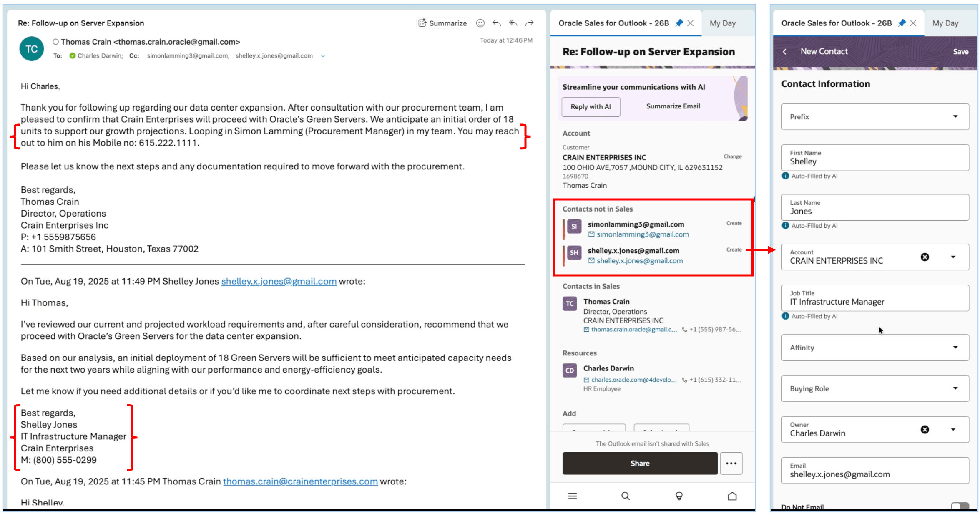Create a contact for simonlamming3@gmail.com
Viewport: 980px width, 514px height.
click(734, 223)
